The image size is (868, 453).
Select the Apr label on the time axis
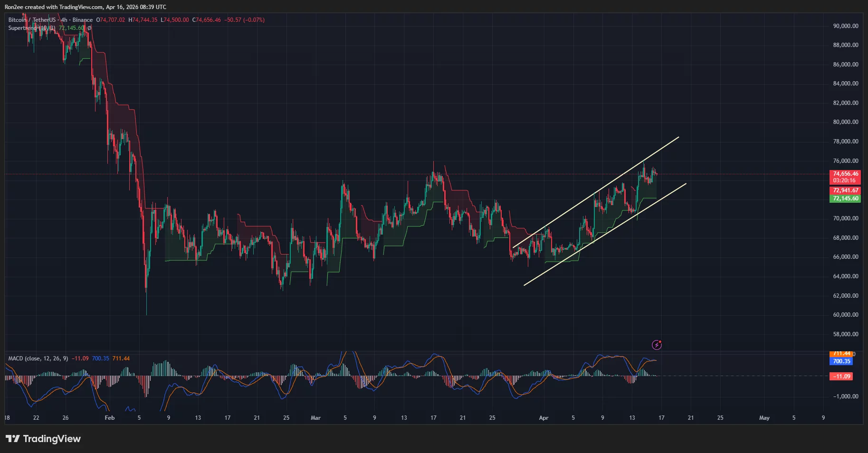[x=544, y=418]
